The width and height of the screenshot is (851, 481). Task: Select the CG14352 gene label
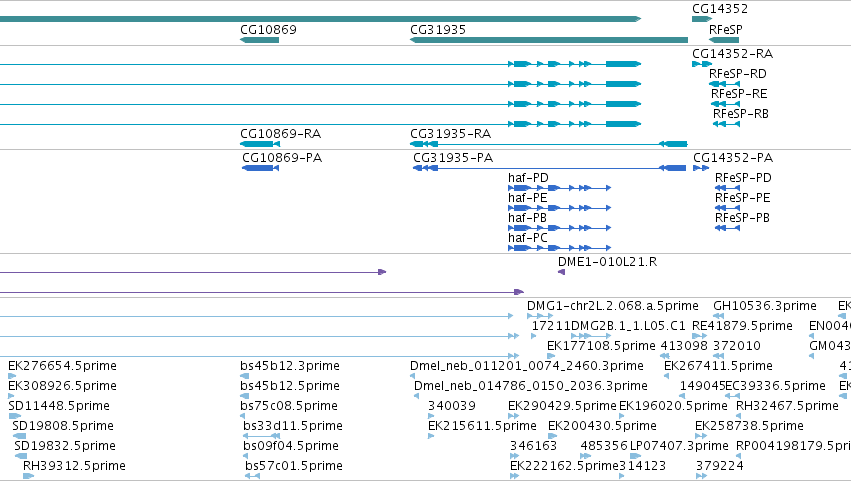pyautogui.click(x=720, y=9)
